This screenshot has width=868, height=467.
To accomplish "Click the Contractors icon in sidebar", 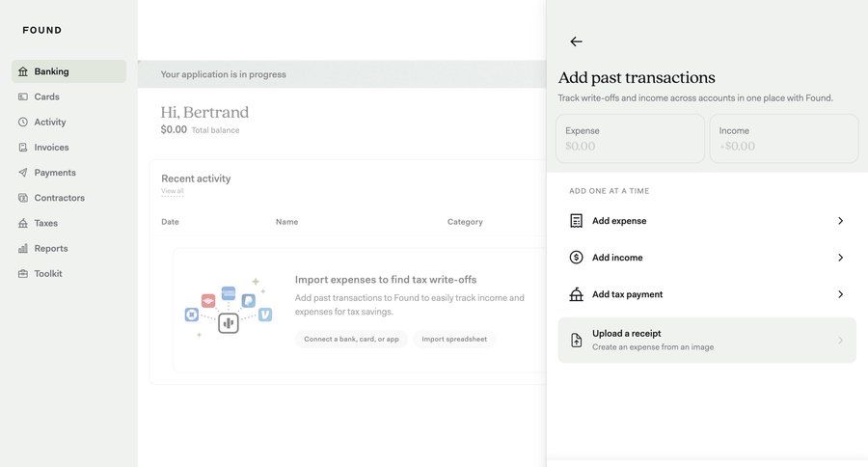I will click(x=23, y=198).
